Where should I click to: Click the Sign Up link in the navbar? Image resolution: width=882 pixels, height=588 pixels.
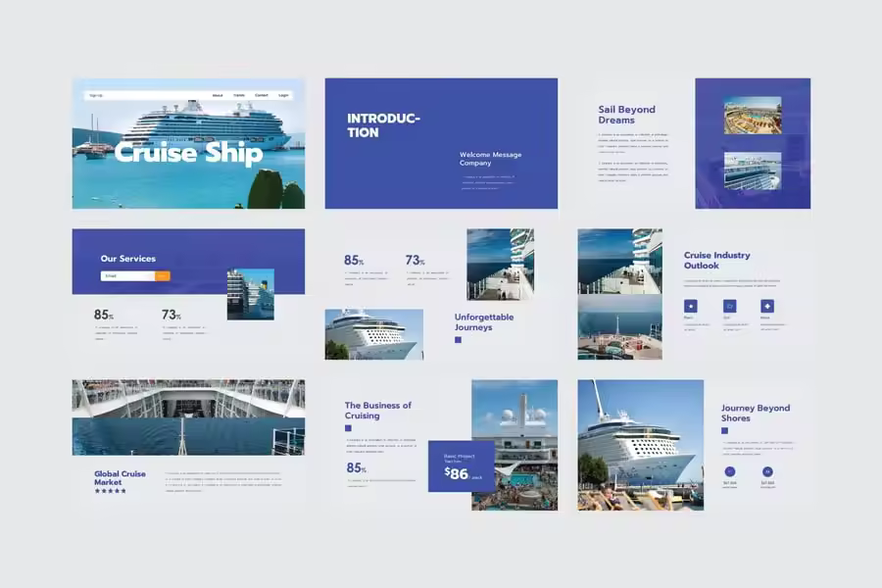pyautogui.click(x=95, y=95)
